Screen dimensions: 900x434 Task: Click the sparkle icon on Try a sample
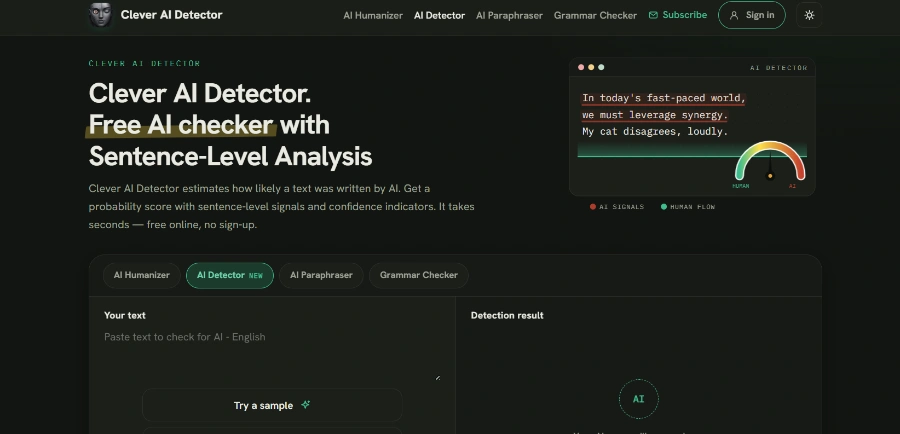305,405
